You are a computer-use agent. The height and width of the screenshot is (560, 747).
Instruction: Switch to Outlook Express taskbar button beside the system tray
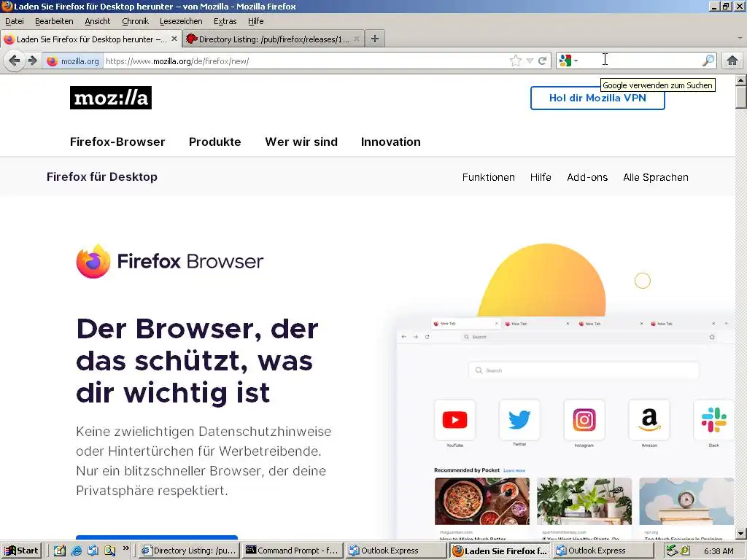point(603,551)
